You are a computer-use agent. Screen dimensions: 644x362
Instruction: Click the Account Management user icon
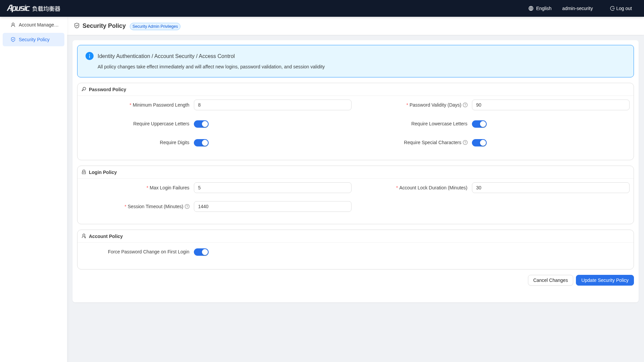tap(13, 25)
